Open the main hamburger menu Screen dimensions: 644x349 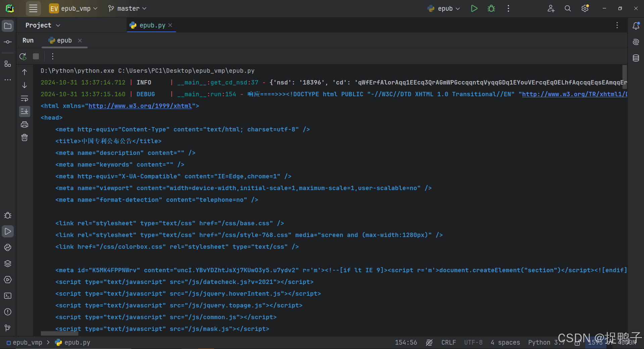point(33,8)
